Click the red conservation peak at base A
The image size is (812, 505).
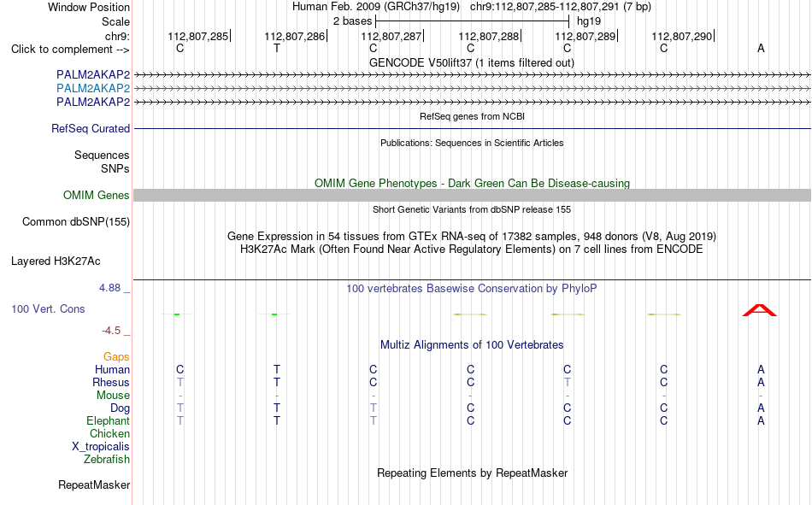(x=760, y=310)
